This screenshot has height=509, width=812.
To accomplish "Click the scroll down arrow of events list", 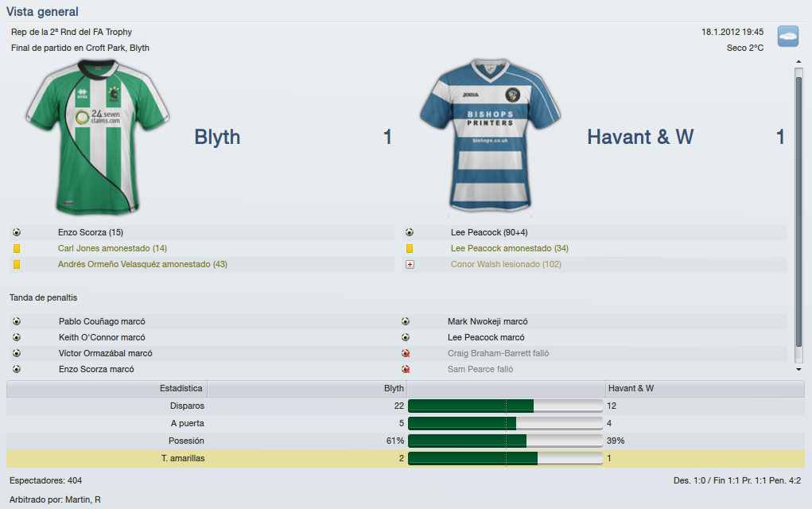I will [798, 370].
